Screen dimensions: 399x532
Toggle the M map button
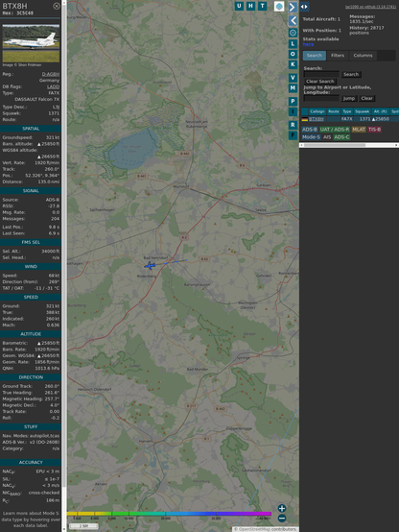(293, 88)
